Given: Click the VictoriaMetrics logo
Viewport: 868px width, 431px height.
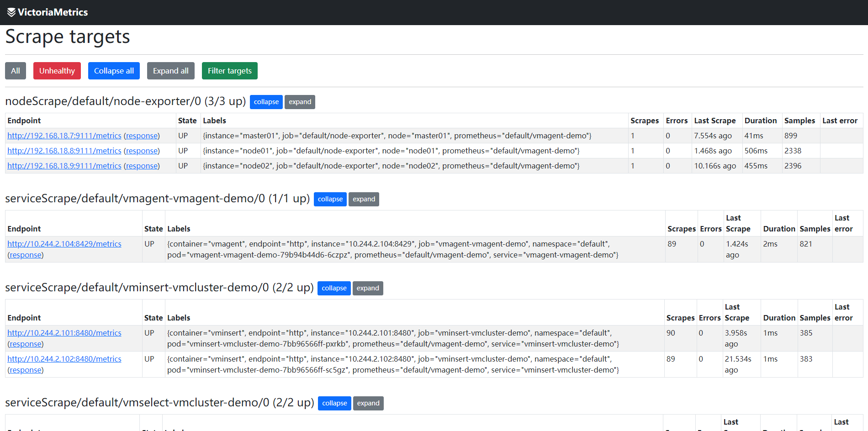Looking at the screenshot, I should (48, 12).
